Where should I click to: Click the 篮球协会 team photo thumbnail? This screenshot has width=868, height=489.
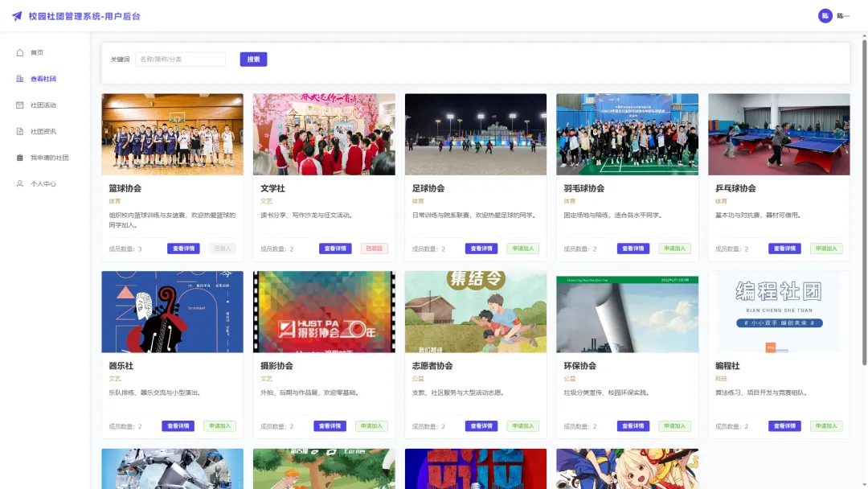172,134
